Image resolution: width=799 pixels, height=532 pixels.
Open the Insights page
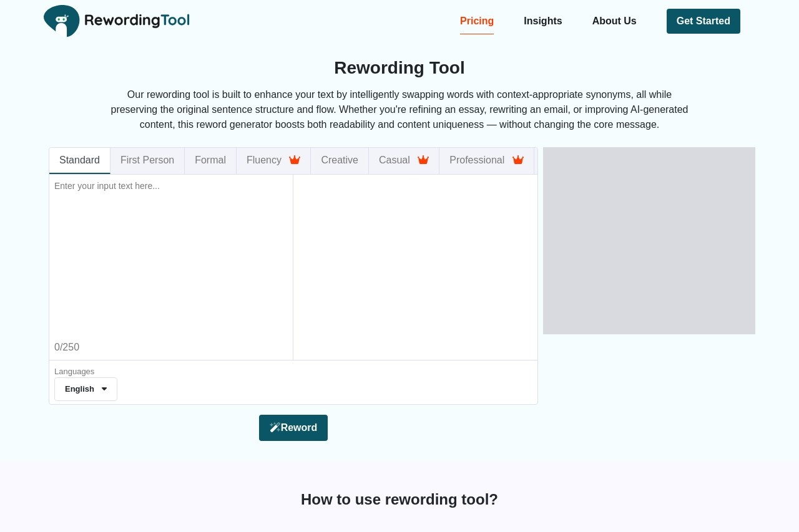(543, 21)
